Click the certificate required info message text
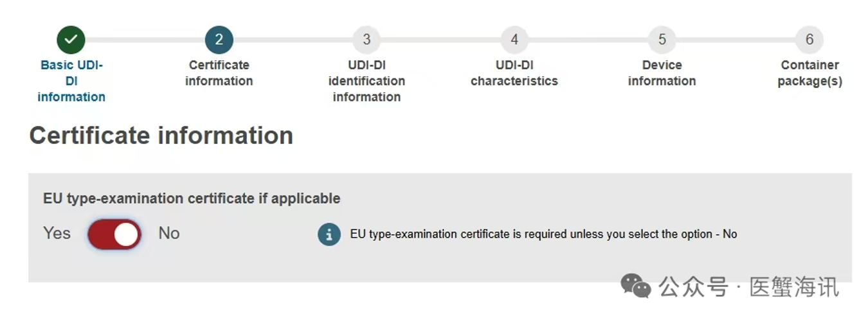This screenshot has width=868, height=325. (x=543, y=234)
